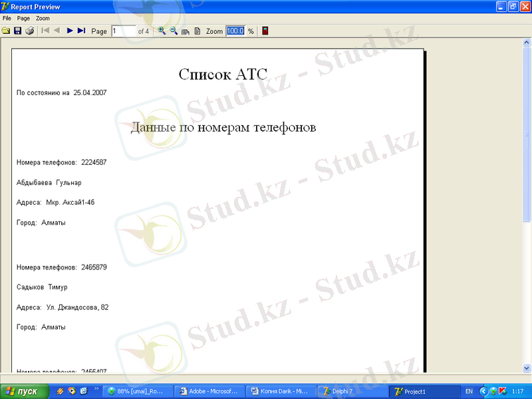Viewport: 532px width, 399px height.
Task: Open a report file via folder icon
Action: (6, 31)
